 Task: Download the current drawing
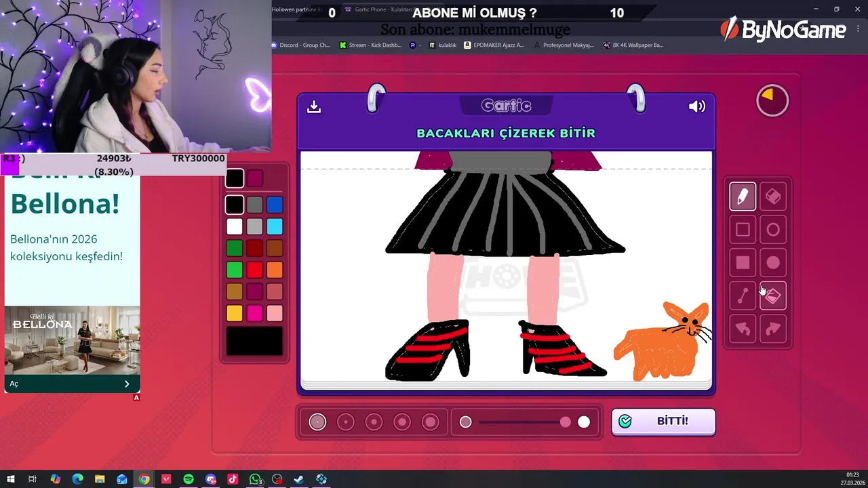pyautogui.click(x=313, y=106)
